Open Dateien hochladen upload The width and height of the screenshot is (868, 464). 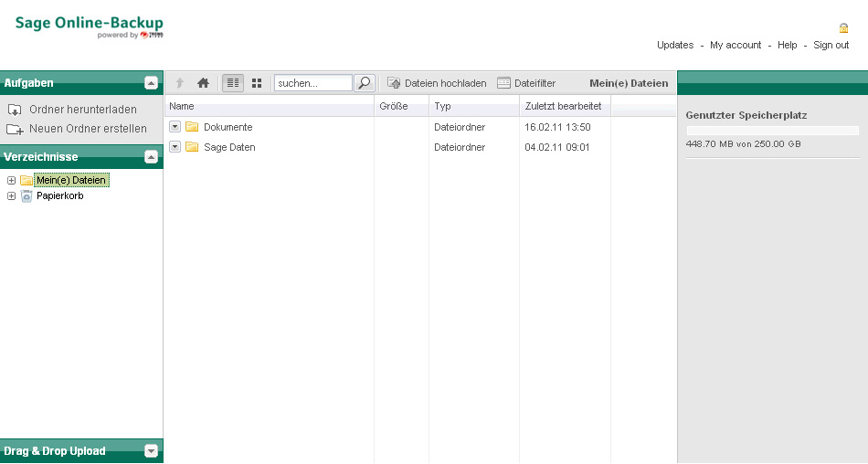(x=437, y=83)
